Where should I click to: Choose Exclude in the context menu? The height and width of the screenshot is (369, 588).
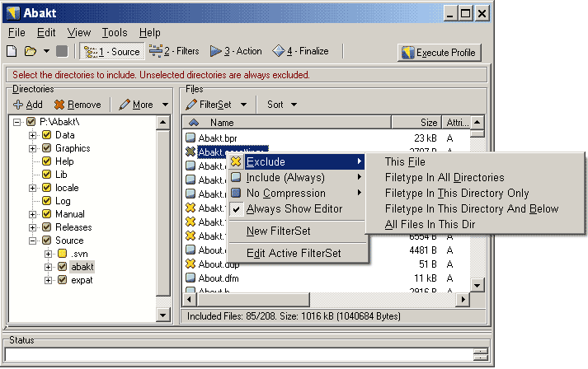(x=297, y=161)
